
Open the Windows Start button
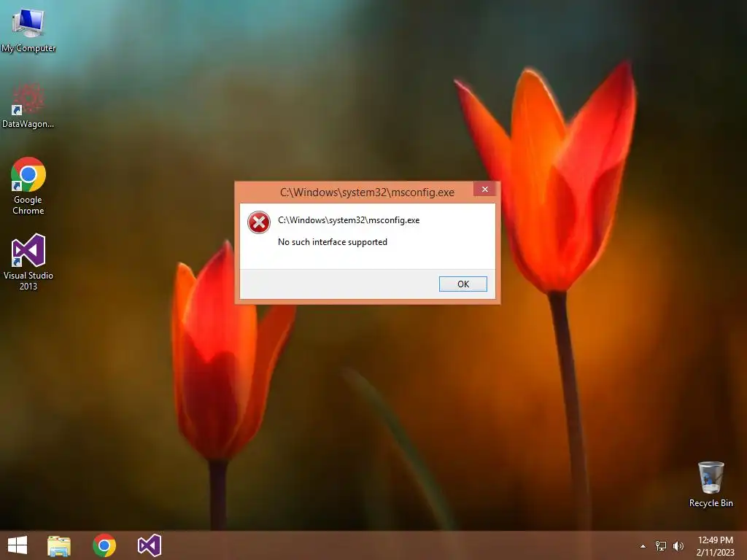18,545
